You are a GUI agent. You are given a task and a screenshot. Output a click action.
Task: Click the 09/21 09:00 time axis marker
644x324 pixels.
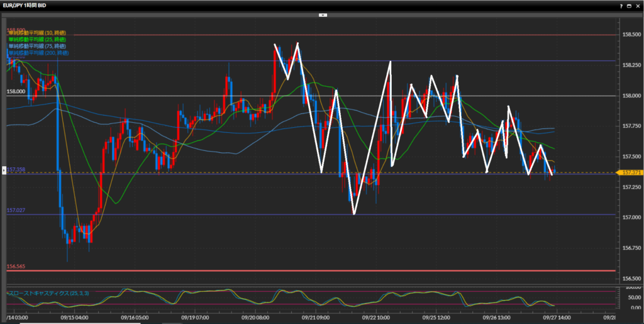(x=316, y=318)
